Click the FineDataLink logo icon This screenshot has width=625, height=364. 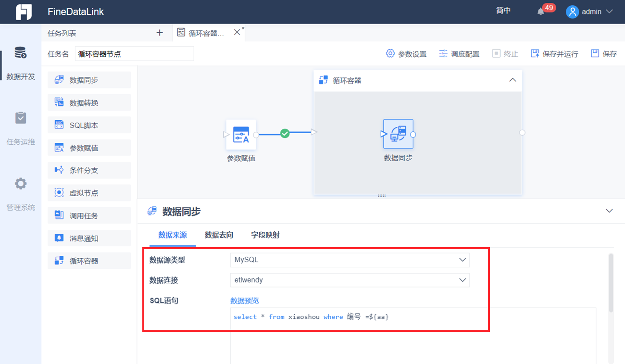[24, 12]
